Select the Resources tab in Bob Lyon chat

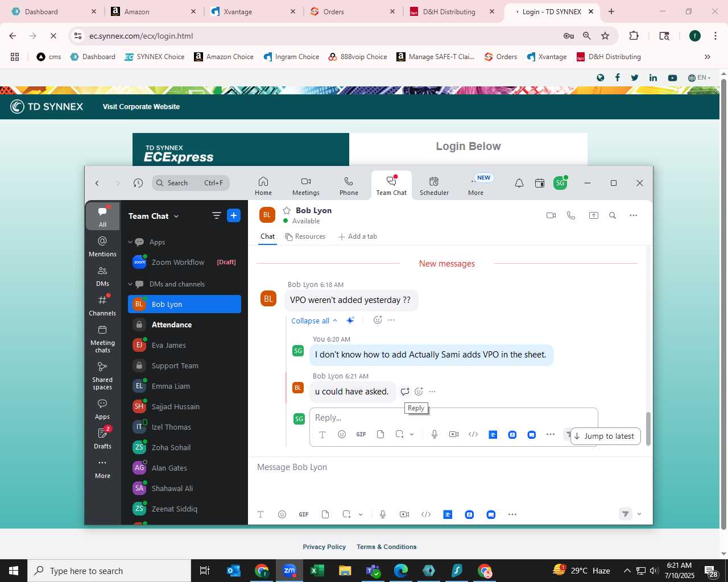click(305, 236)
